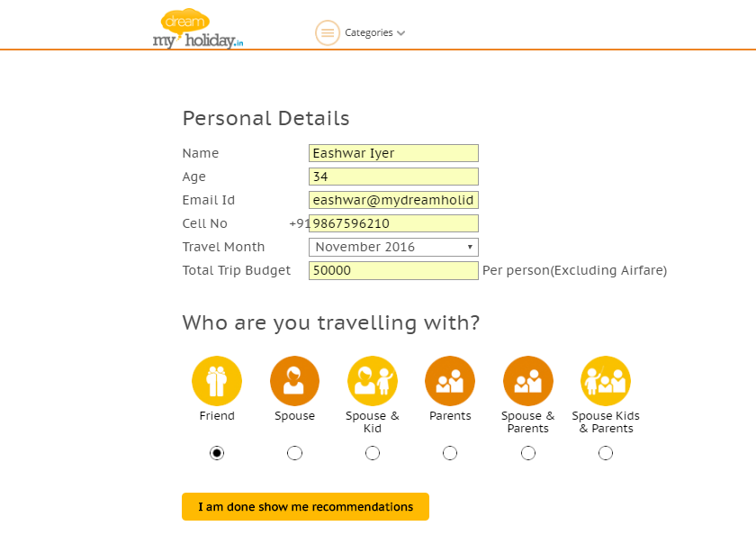The width and height of the screenshot is (756, 544).
Task: Click the circular hamburger Categories icon
Action: coord(328,32)
